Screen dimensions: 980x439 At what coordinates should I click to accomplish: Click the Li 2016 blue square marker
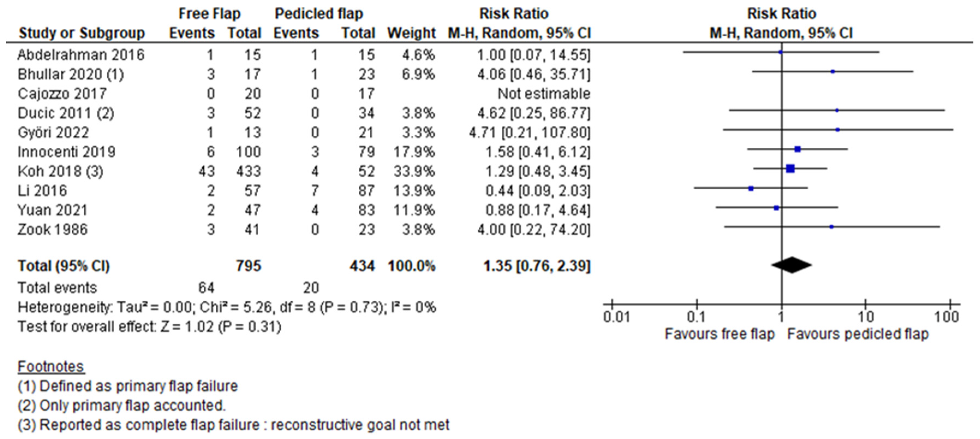(751, 188)
